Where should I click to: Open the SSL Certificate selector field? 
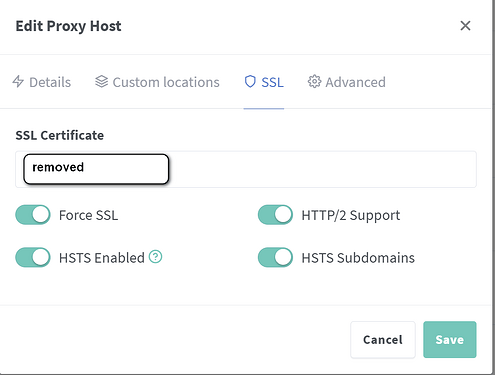pyautogui.click(x=246, y=169)
